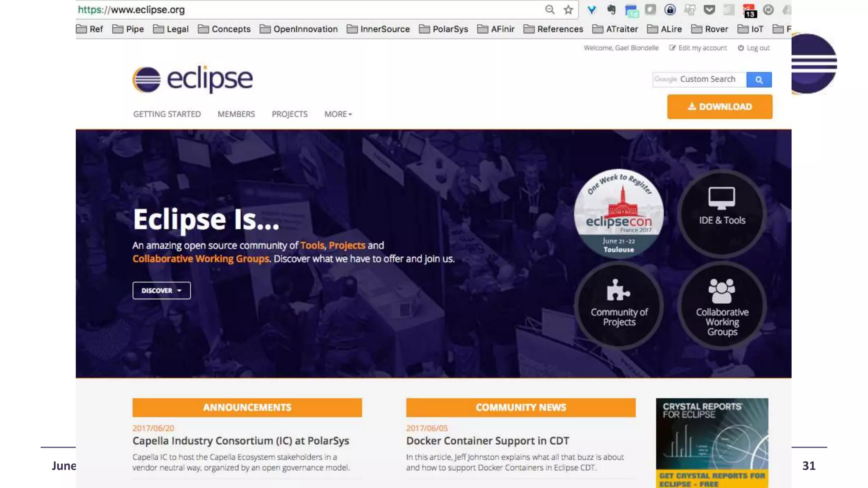
Task: Open the Docker Container Support in CDT article
Action: [x=487, y=441]
